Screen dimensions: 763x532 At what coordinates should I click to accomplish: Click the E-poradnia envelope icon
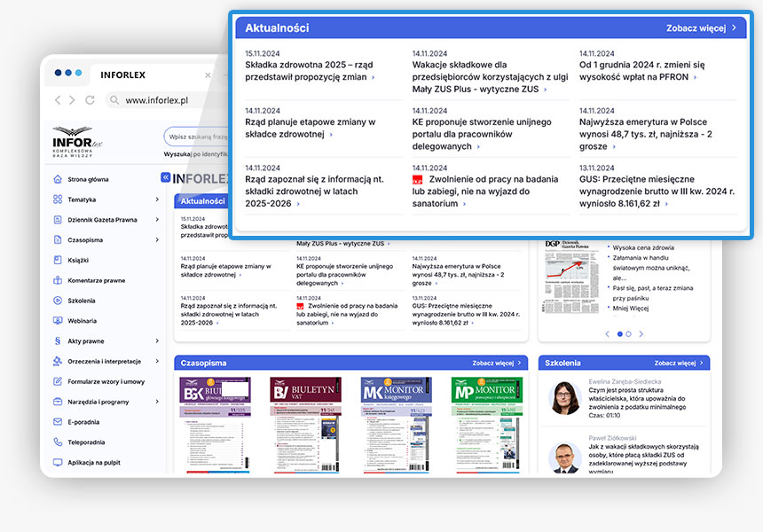(x=58, y=422)
